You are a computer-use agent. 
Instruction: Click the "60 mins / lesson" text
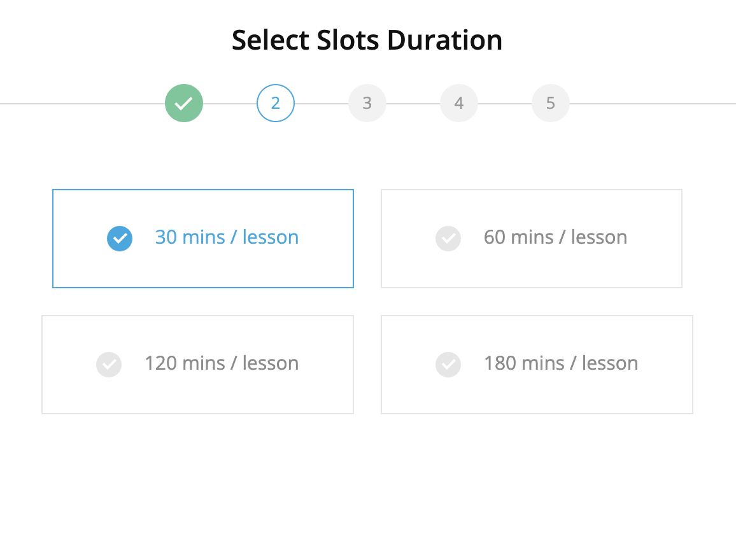(555, 237)
